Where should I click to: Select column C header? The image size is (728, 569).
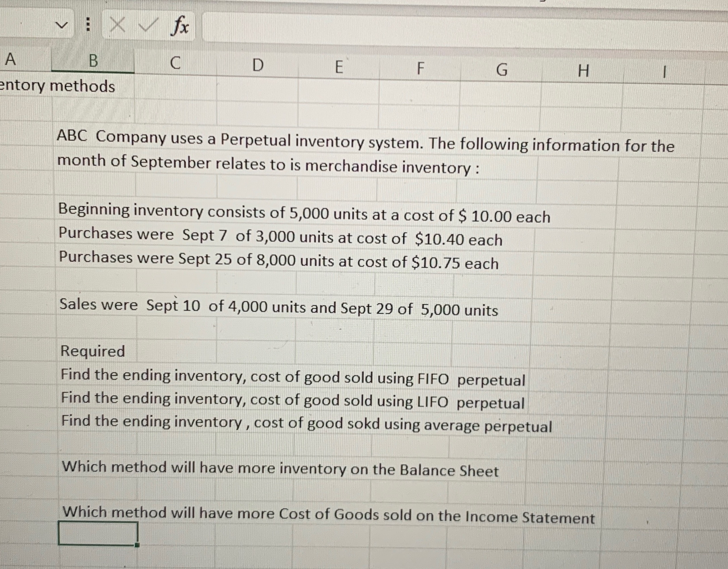[x=175, y=63]
